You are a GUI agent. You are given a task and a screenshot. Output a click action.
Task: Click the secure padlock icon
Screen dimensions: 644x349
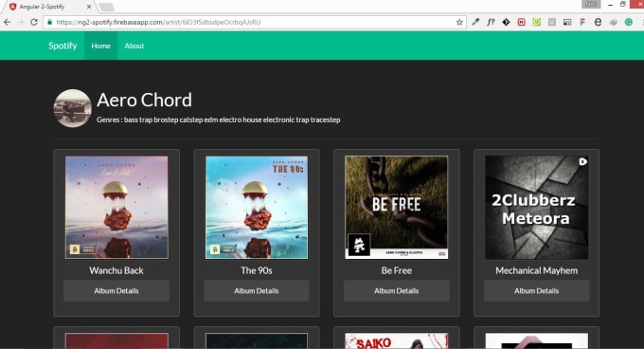49,22
